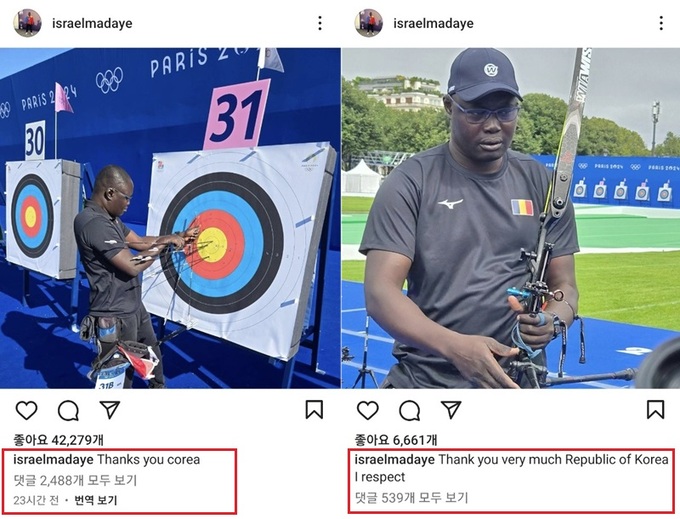View all 539 comments on right post
This screenshot has height=519, width=680.
pos(411,497)
